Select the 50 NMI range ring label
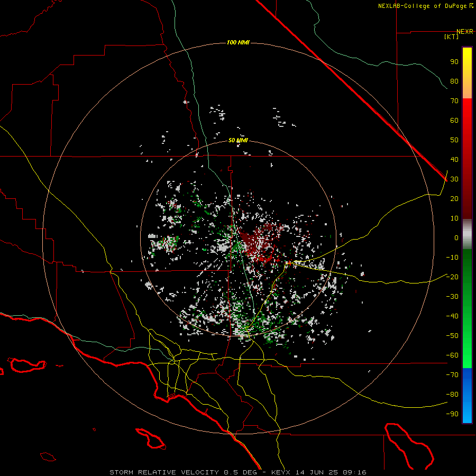The width and height of the screenshot is (476, 476). [238, 140]
